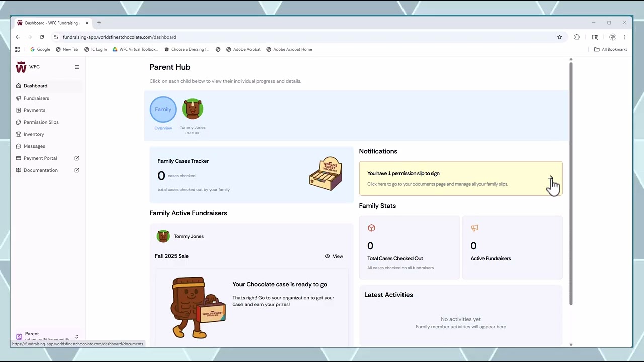Open the apps grid in the bookmarks bar

17,49
